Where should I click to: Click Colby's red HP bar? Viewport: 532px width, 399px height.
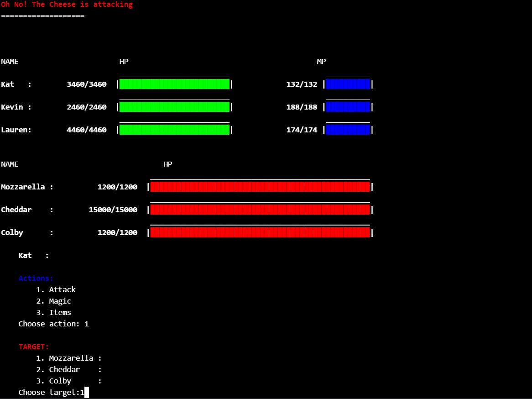point(260,232)
